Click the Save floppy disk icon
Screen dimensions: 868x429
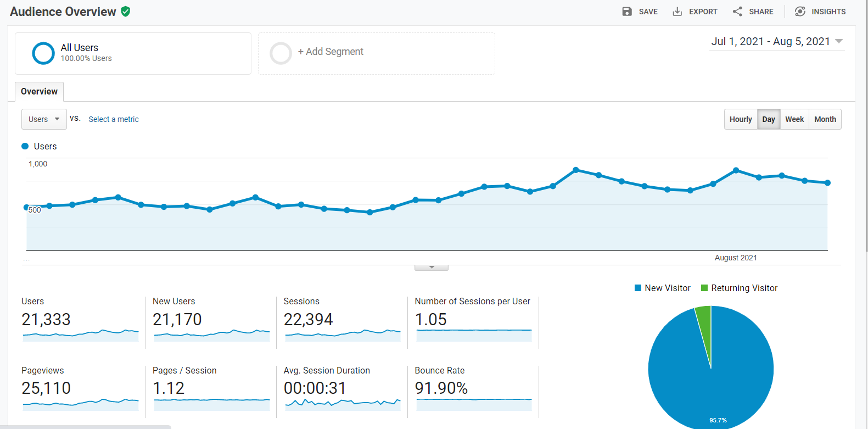pyautogui.click(x=627, y=12)
